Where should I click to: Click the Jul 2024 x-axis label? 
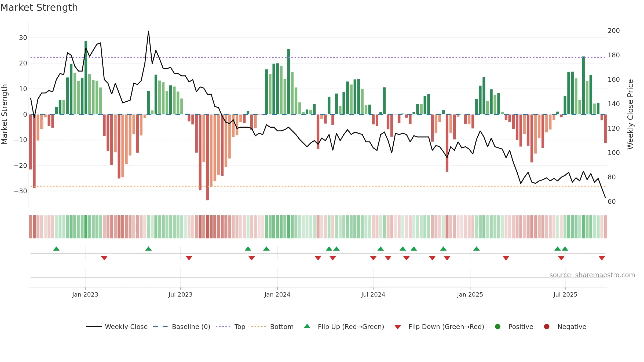coord(373,295)
